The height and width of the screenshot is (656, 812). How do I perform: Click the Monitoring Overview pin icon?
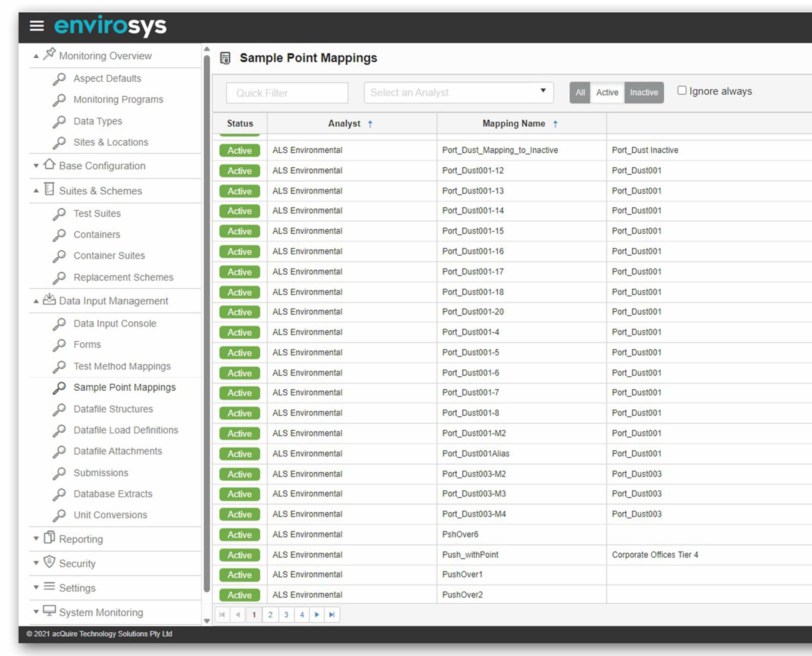tap(49, 54)
